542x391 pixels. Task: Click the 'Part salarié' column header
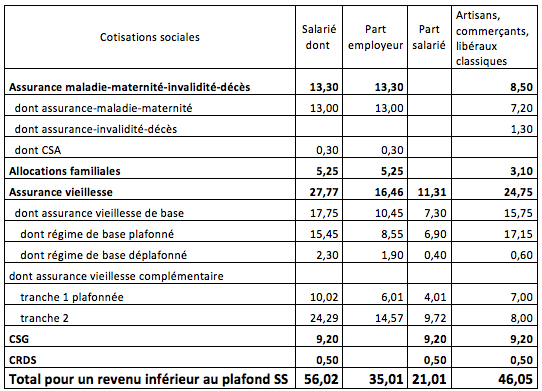(x=429, y=37)
